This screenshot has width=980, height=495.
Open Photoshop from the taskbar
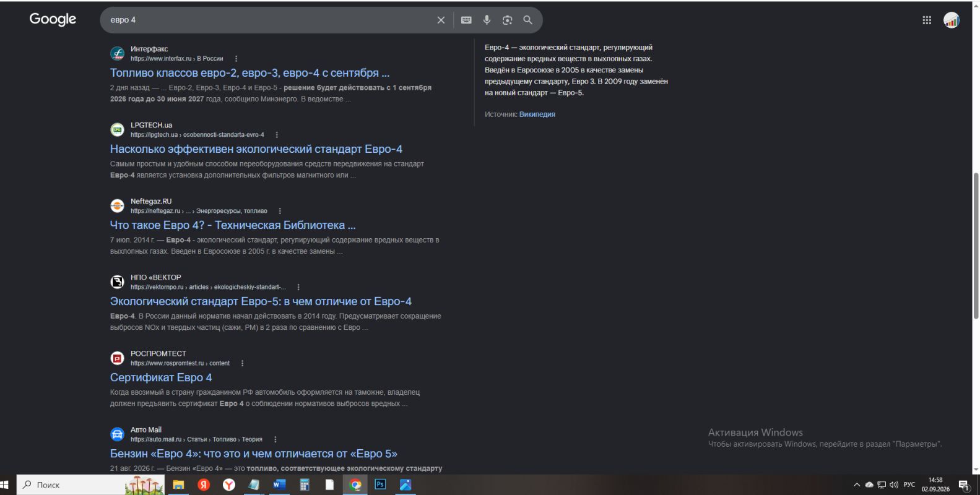380,484
